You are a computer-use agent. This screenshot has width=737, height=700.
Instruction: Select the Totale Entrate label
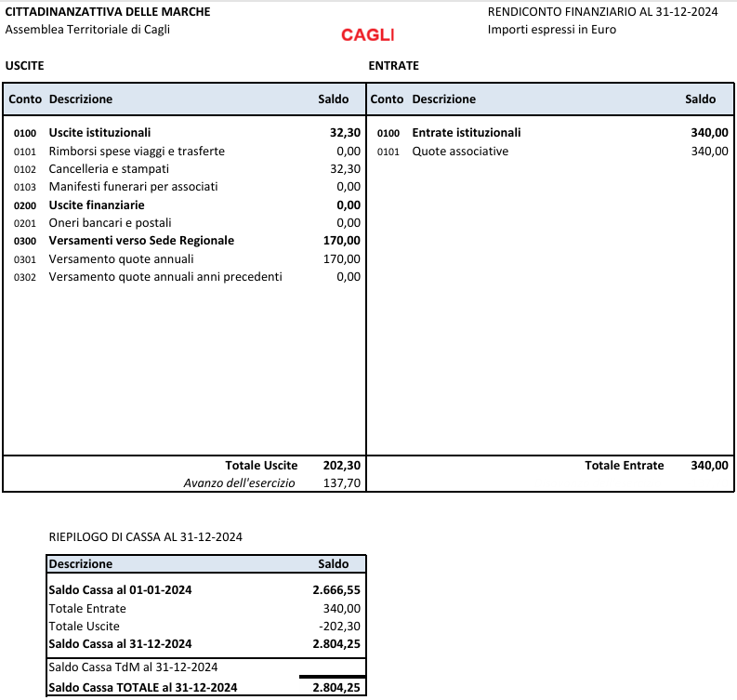624,466
